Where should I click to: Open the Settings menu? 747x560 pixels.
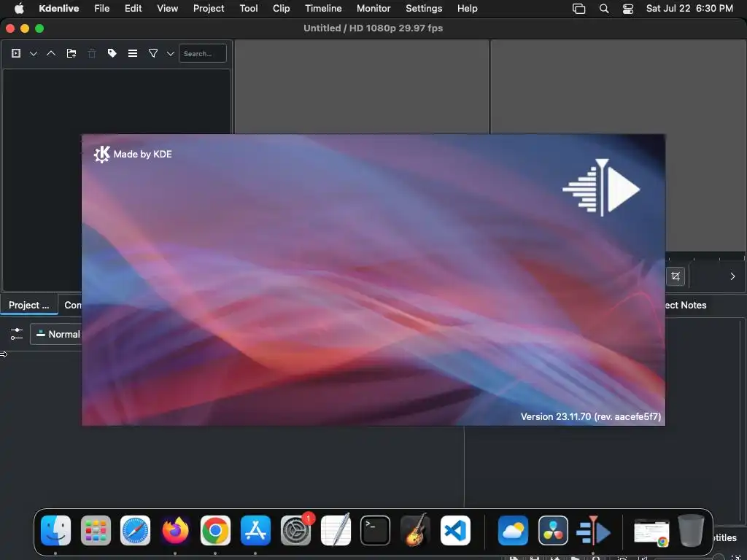pyautogui.click(x=424, y=9)
